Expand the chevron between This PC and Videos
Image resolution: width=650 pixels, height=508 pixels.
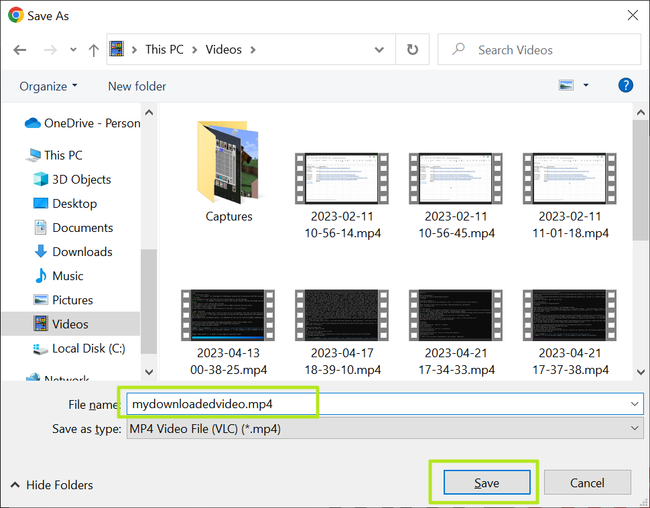[194, 50]
